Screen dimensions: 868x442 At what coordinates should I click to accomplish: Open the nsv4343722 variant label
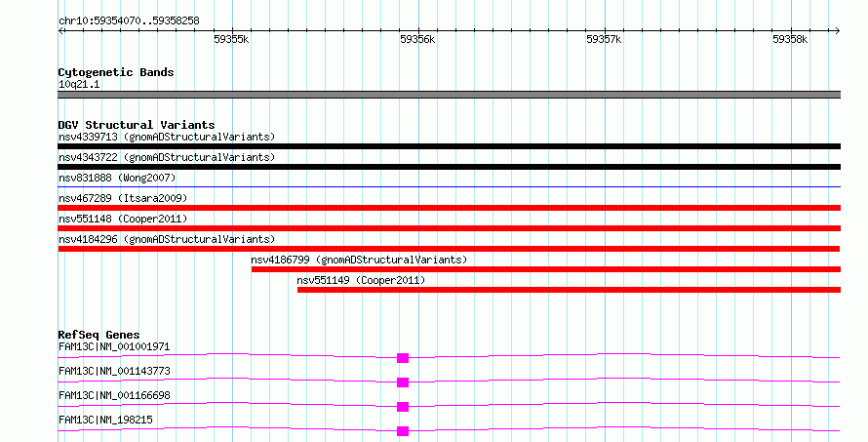tap(167, 157)
